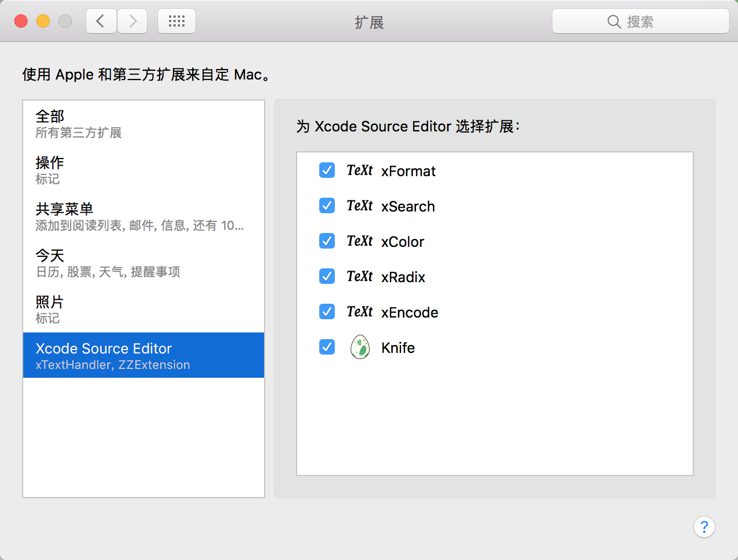Click the xColor label
The image size is (738, 560).
click(403, 242)
